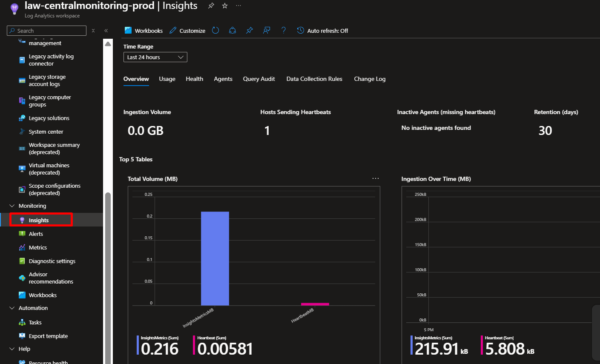This screenshot has width=600, height=364.
Task: Click the feedback icon in toolbar
Action: coord(267,31)
